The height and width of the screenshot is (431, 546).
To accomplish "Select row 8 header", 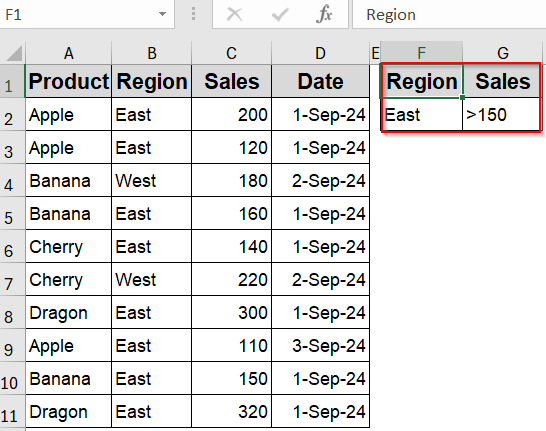I will (13, 312).
